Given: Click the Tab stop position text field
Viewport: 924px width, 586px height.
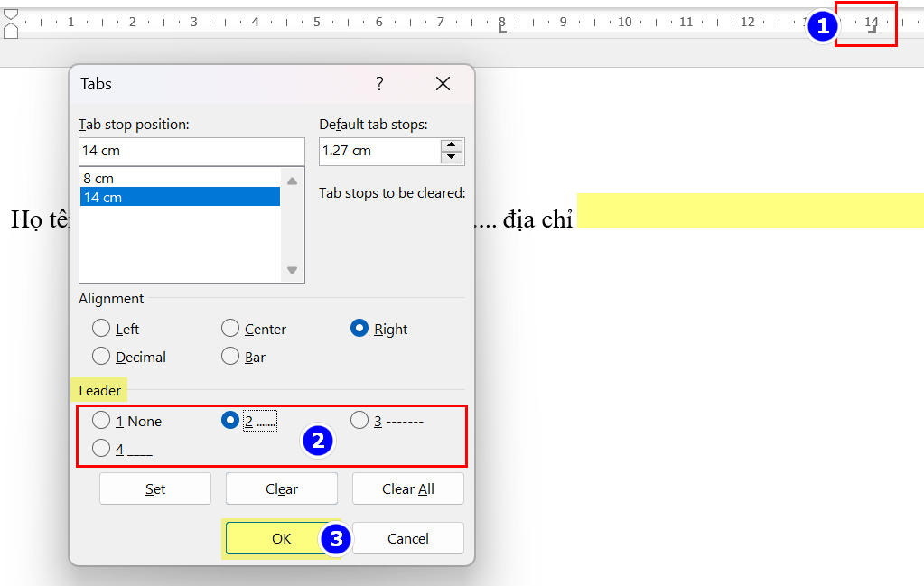Looking at the screenshot, I should pyautogui.click(x=191, y=151).
